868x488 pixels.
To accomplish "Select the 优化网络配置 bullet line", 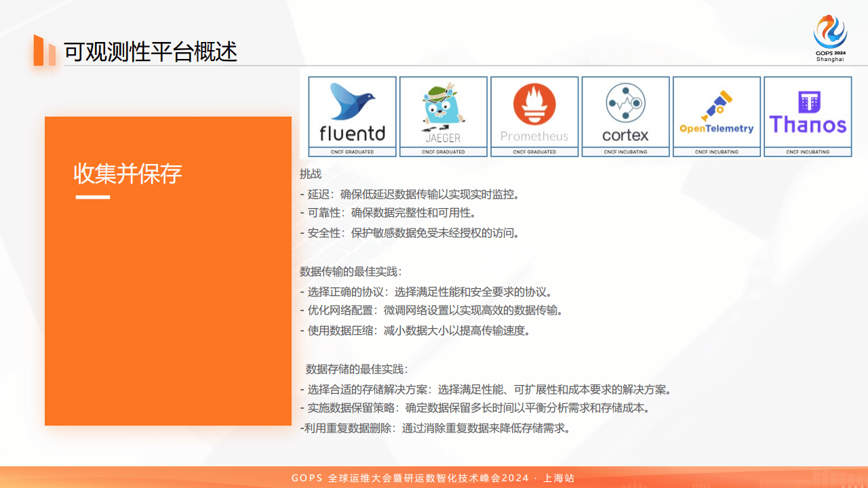I will tap(431, 311).
